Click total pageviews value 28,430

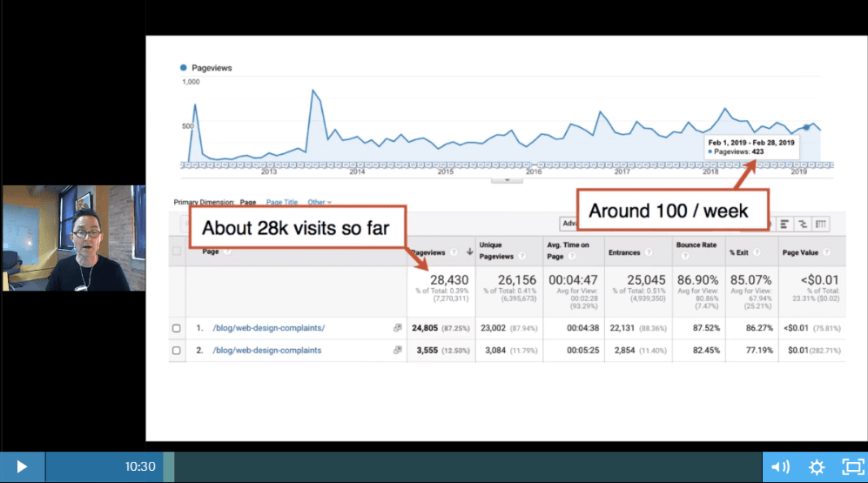[x=449, y=280]
